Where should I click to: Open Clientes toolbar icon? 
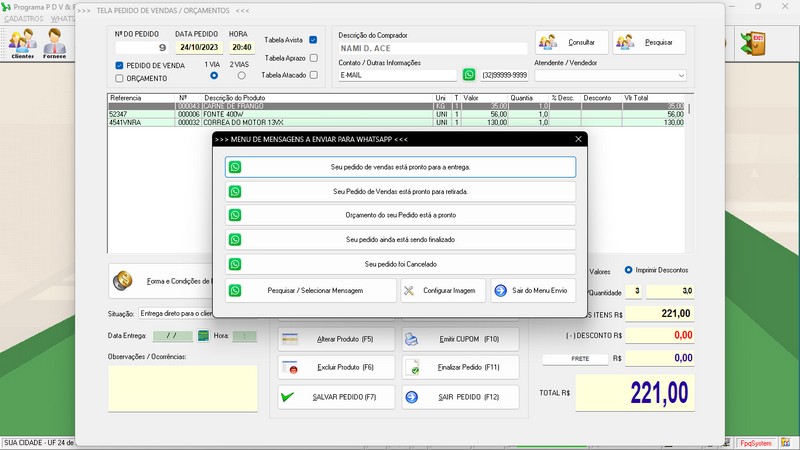tap(22, 44)
